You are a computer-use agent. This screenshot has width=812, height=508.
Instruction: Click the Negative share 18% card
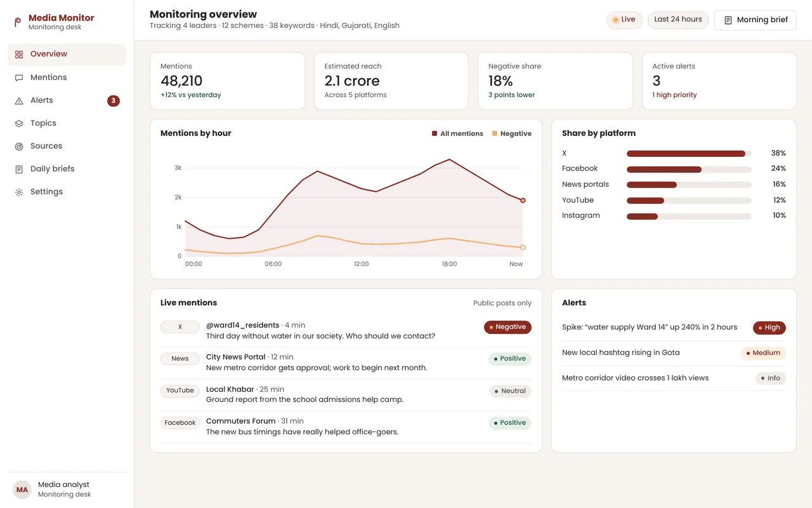555,81
